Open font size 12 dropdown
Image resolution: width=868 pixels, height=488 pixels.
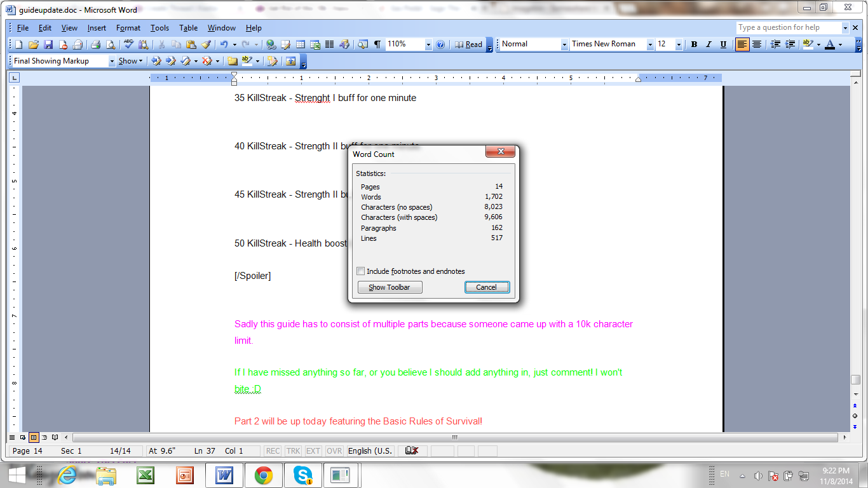point(679,44)
